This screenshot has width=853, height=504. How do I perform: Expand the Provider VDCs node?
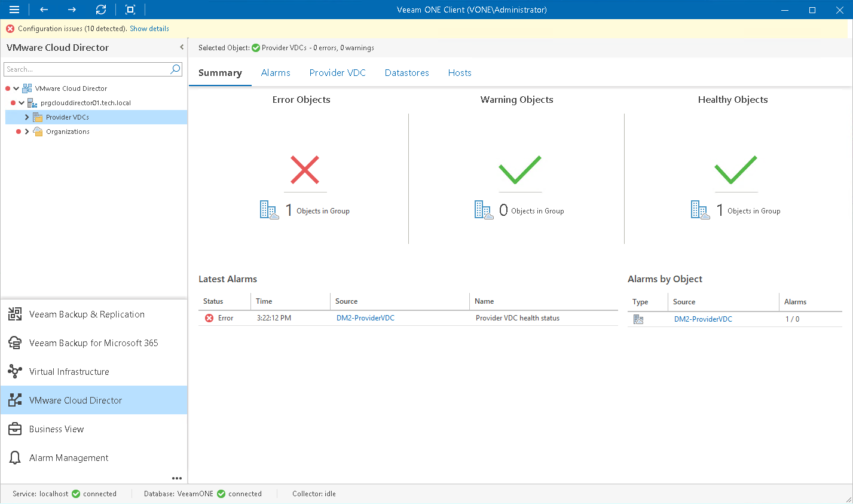coord(27,117)
